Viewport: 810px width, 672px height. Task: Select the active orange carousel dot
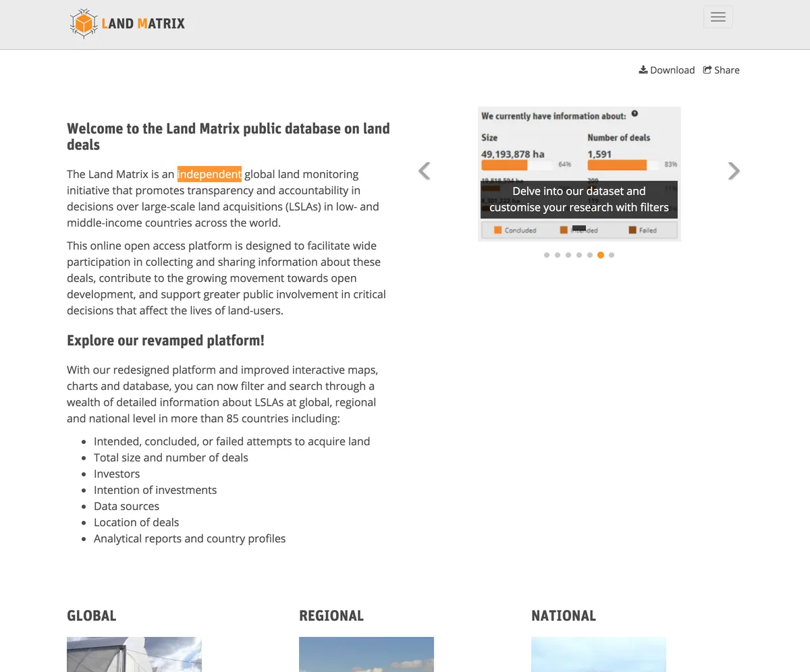[601, 255]
